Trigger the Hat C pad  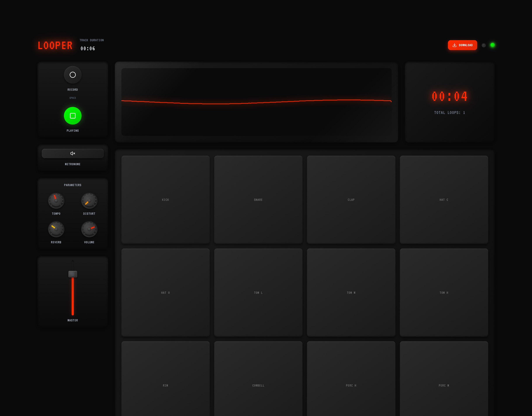tap(444, 199)
